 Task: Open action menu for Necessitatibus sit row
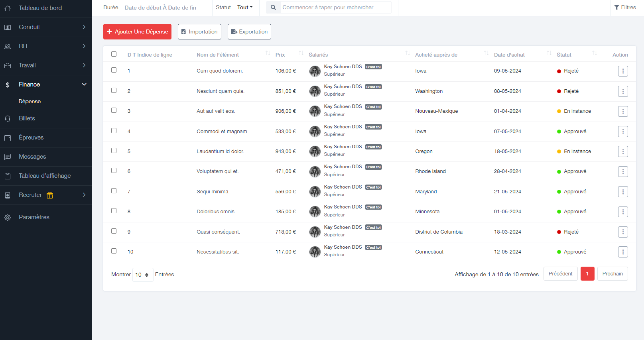tap(623, 252)
